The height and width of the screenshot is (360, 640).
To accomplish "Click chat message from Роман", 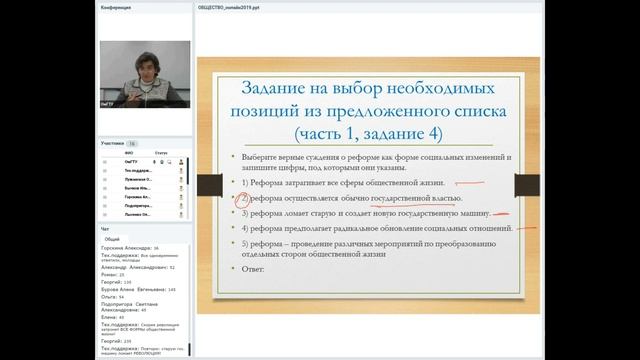I will pyautogui.click(x=113, y=275).
